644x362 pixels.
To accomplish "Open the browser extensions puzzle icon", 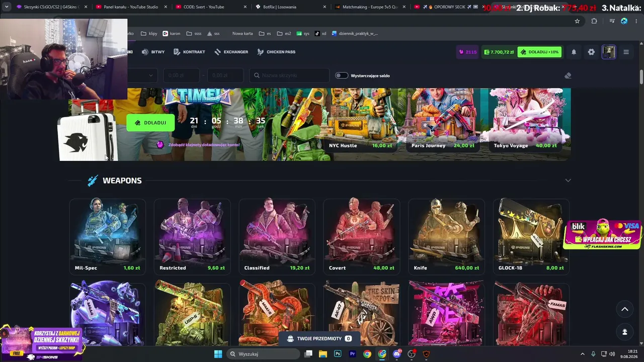I will pyautogui.click(x=594, y=21).
